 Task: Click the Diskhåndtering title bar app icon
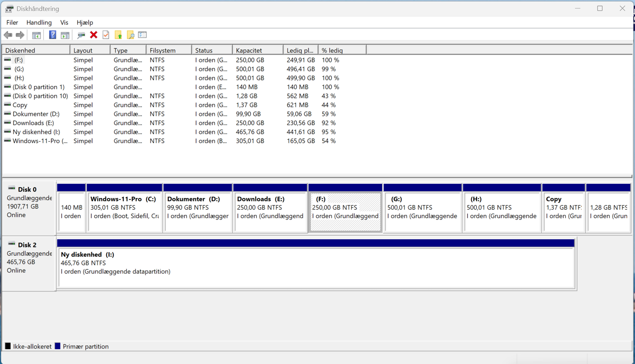pyautogui.click(x=9, y=9)
